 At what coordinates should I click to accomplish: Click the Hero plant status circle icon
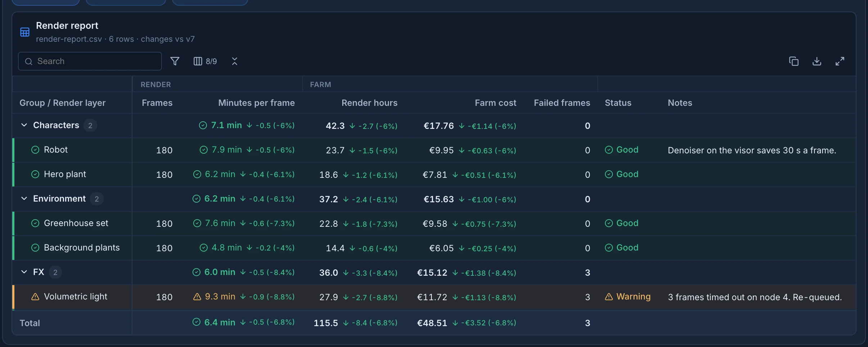point(35,174)
